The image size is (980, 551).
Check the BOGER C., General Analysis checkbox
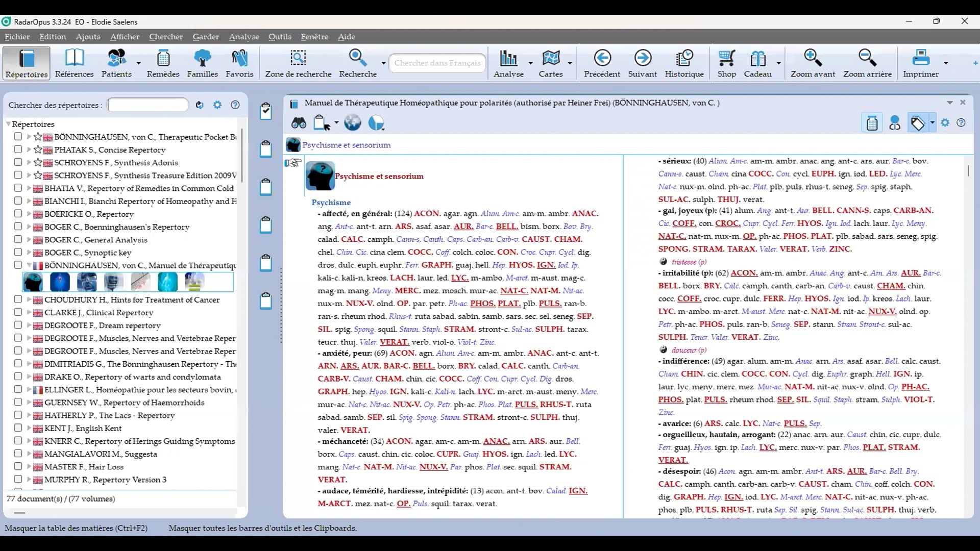click(x=18, y=239)
